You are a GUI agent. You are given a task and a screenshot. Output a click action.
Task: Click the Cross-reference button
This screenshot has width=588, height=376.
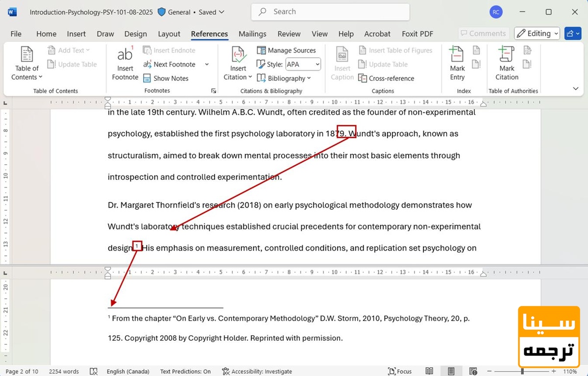[x=386, y=78]
